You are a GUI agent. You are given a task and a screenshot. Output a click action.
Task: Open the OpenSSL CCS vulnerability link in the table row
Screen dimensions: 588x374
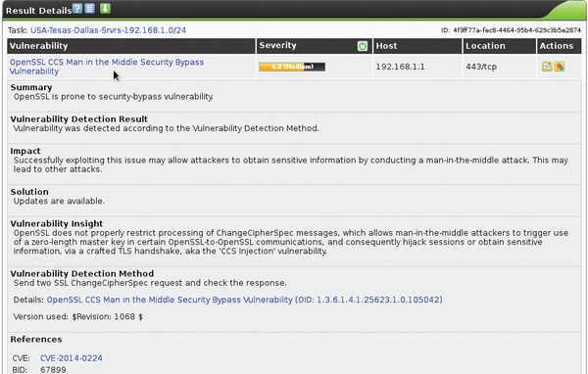(x=107, y=67)
